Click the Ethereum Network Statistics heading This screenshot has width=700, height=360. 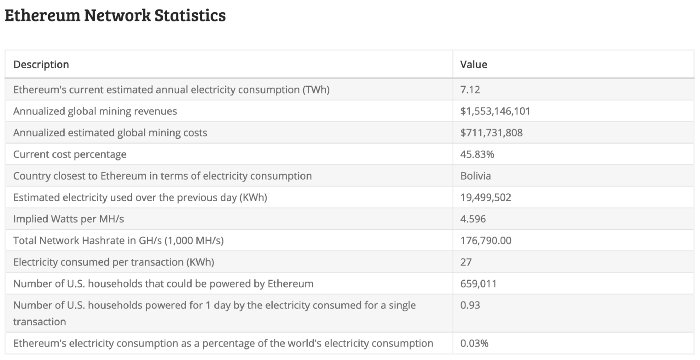point(115,15)
